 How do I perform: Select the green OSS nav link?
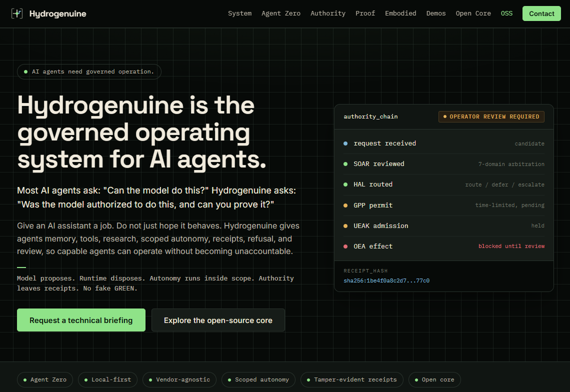click(506, 13)
